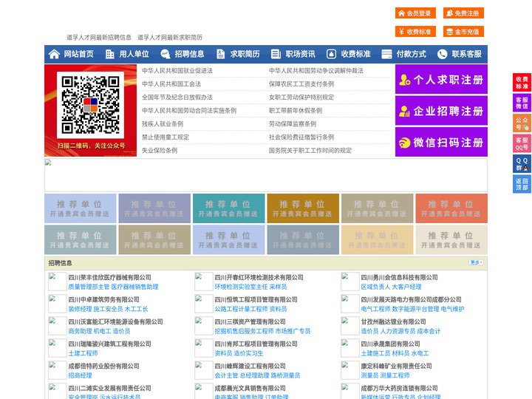Image resolution: width=532 pixels, height=399 pixels.
Task: Click the teal 推荐单位 tile in first row
Action: click(228, 208)
